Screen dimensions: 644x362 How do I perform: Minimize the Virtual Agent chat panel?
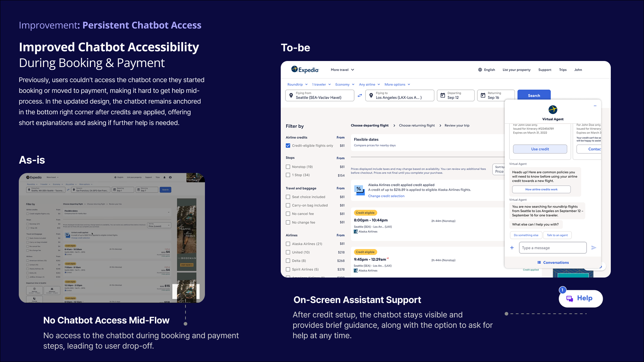(x=595, y=106)
